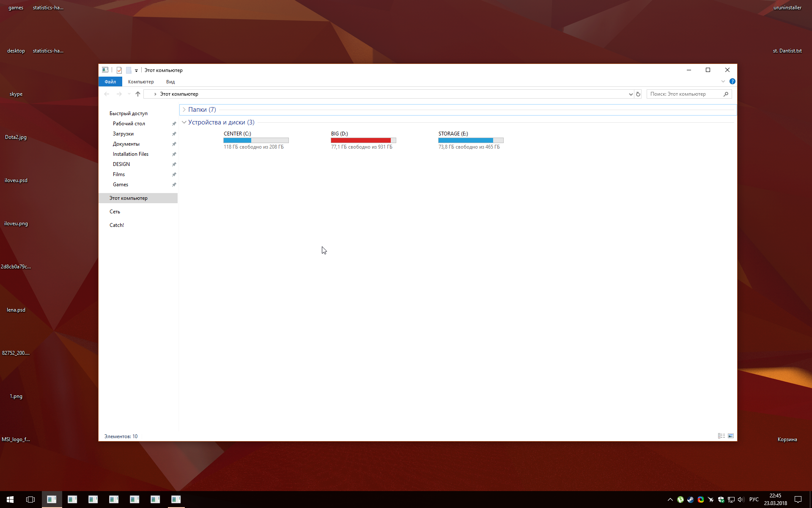Viewport: 812px width, 508px height.
Task: Click the pin icon beside Installation Files
Action: click(174, 154)
